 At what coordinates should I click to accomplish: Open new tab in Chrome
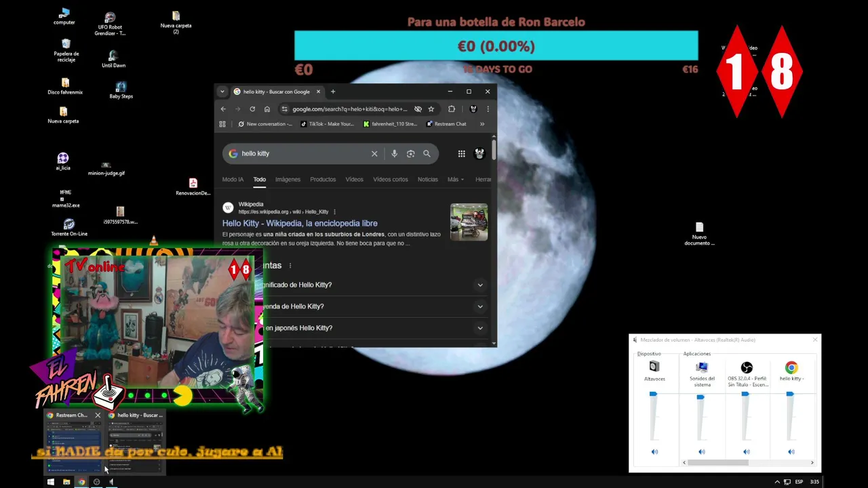(332, 91)
